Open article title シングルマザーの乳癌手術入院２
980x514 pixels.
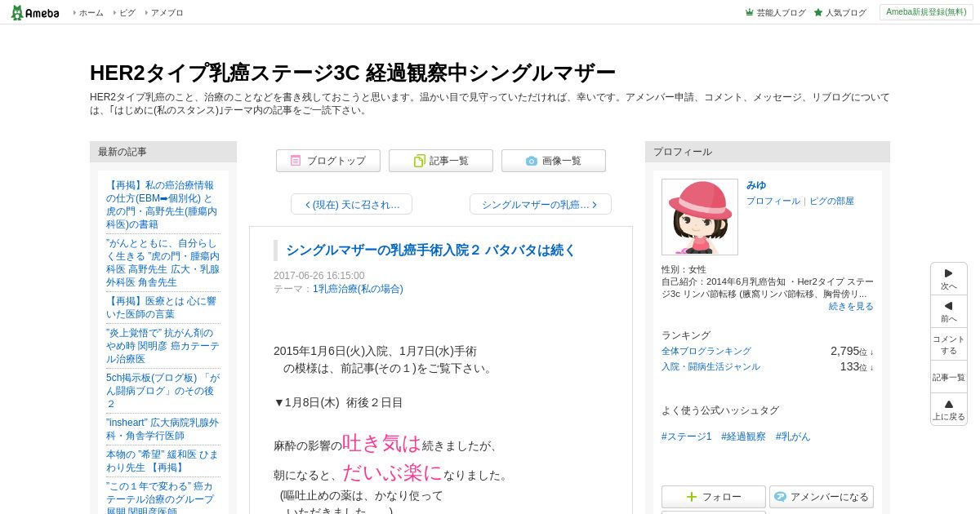pos(431,250)
